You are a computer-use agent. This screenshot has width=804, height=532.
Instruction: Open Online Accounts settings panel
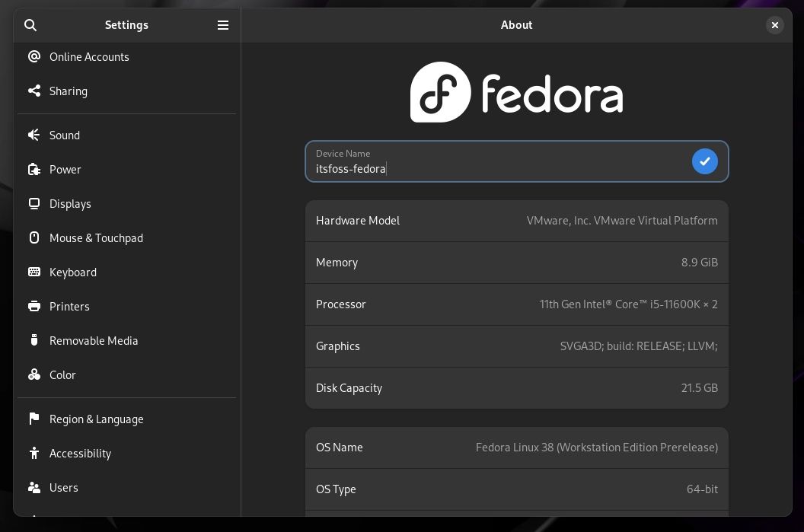tap(126, 57)
